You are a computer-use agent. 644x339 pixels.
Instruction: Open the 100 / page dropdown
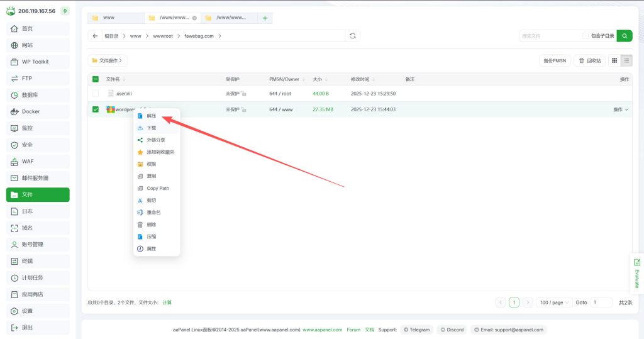click(554, 303)
